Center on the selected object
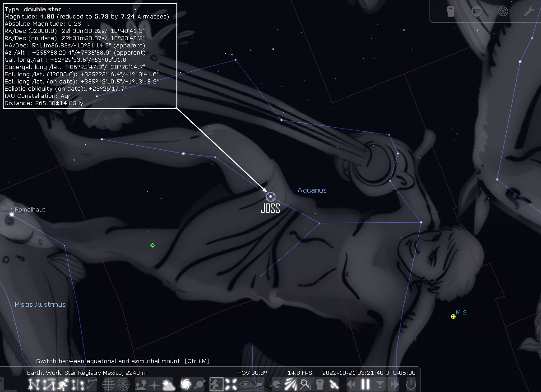Viewport: 541px width, 392px height. click(x=231, y=384)
